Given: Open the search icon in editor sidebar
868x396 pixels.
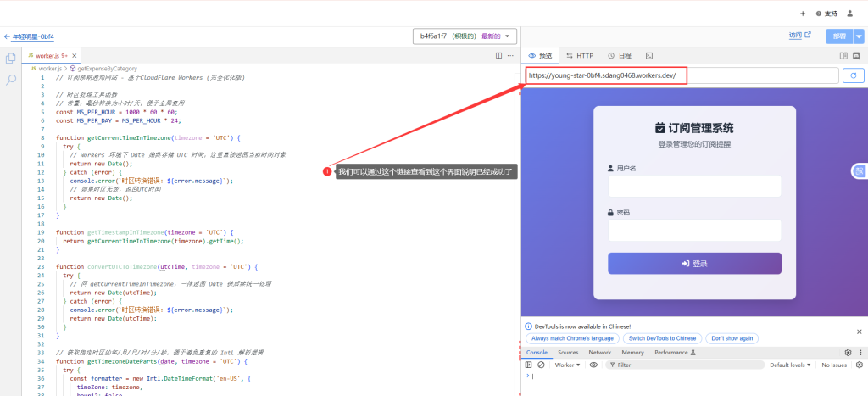Looking at the screenshot, I should pyautogui.click(x=11, y=79).
